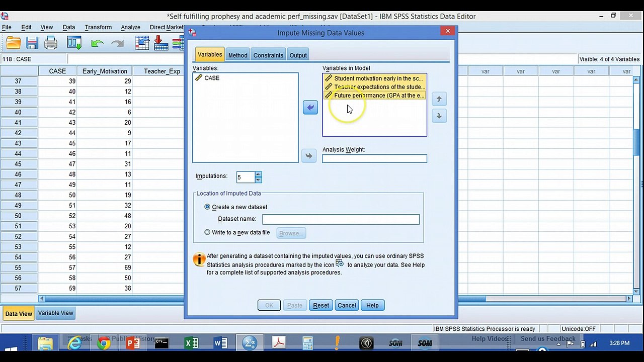
Task: Click the Reset button
Action: coord(321,305)
